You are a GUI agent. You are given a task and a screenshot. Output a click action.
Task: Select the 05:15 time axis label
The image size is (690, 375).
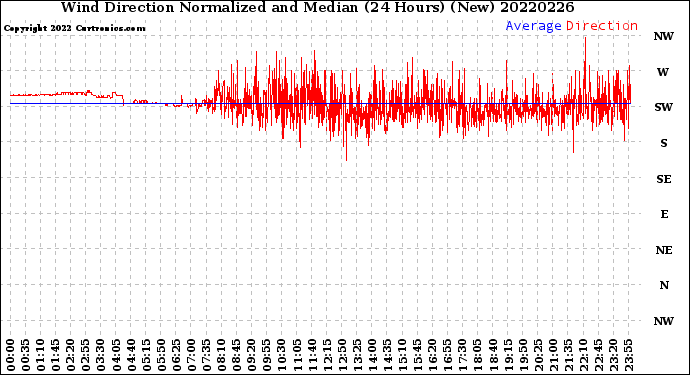tap(146, 355)
